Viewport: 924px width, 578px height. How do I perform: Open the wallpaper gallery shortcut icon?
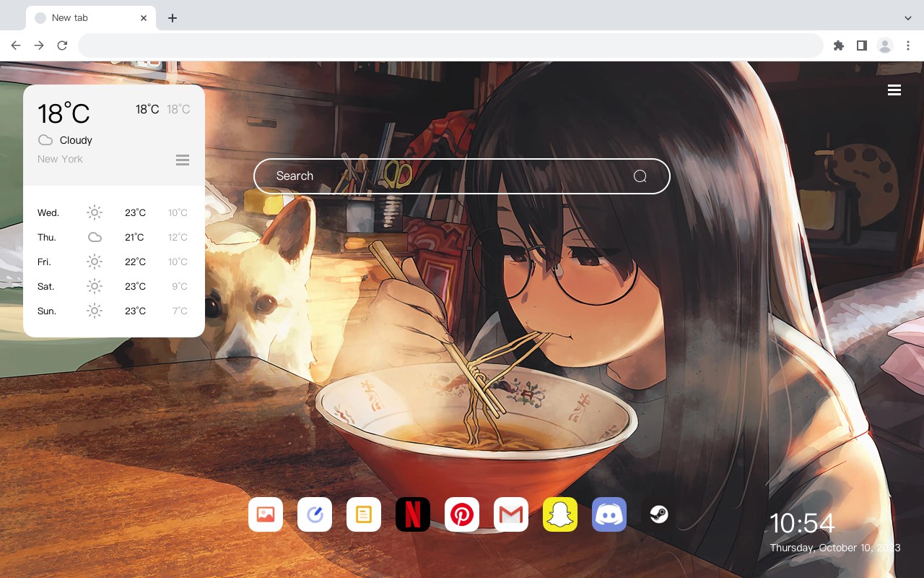(266, 514)
